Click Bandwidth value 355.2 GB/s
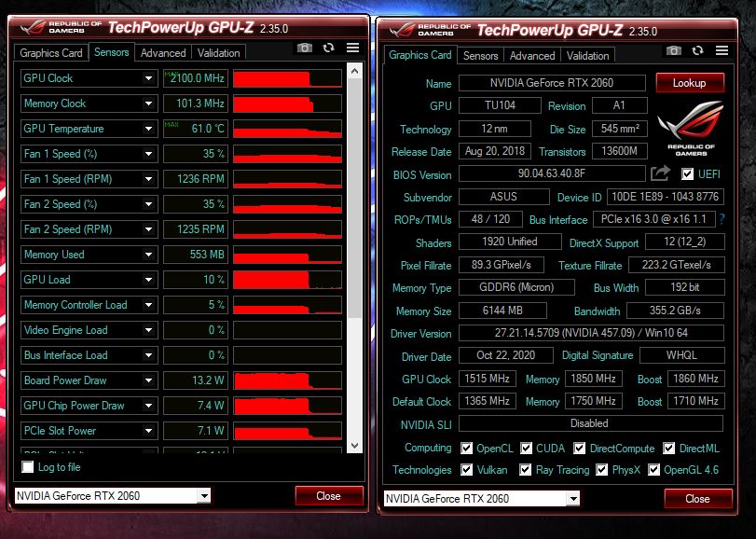This screenshot has width=756, height=539. pyautogui.click(x=675, y=311)
